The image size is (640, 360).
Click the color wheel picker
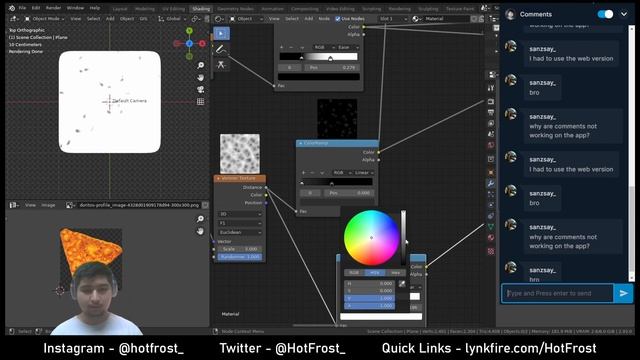tap(371, 238)
